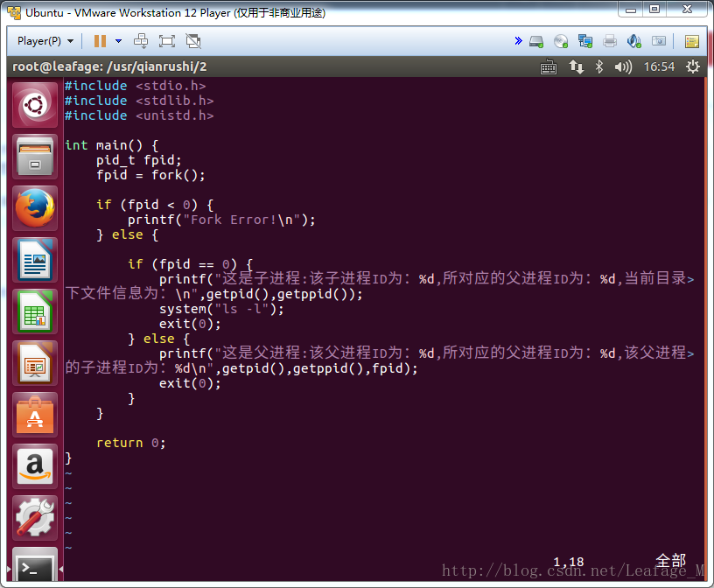Viewport: 714px width, 588px height.
Task: Click the '#include <stdio.h>' line
Action: (x=136, y=86)
